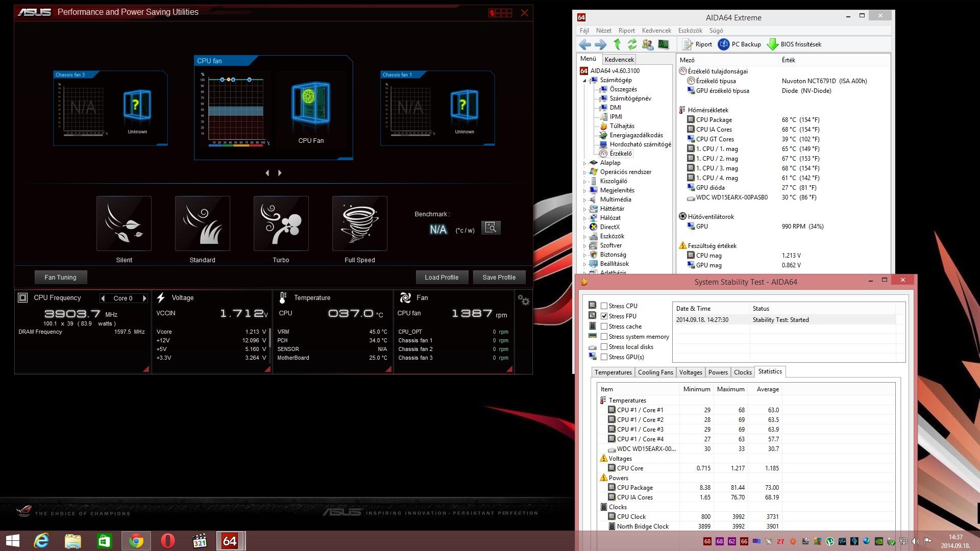Open the ASUS monitor settings gear

pos(524,300)
